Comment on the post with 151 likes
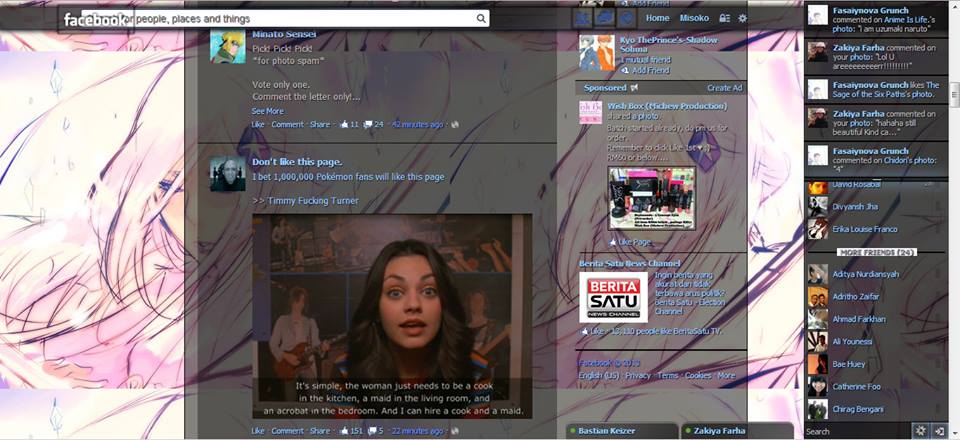This screenshot has height=440, width=960. click(x=287, y=431)
